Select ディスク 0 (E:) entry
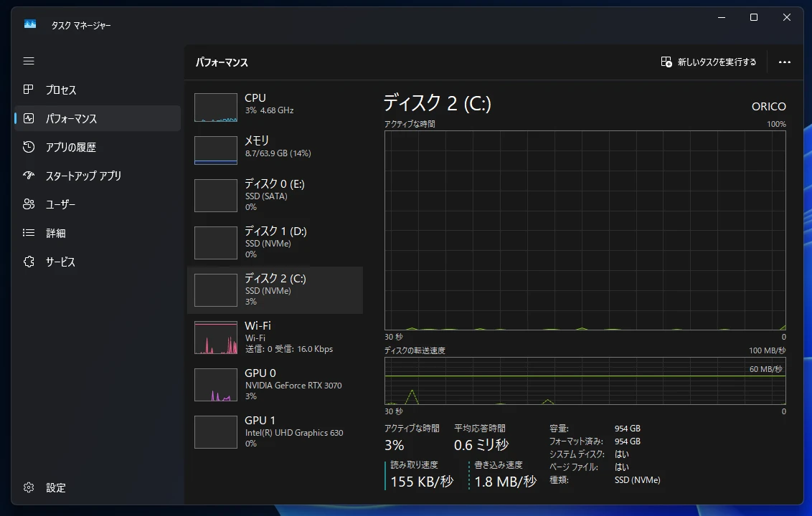Image resolution: width=812 pixels, height=516 pixels. [x=275, y=195]
